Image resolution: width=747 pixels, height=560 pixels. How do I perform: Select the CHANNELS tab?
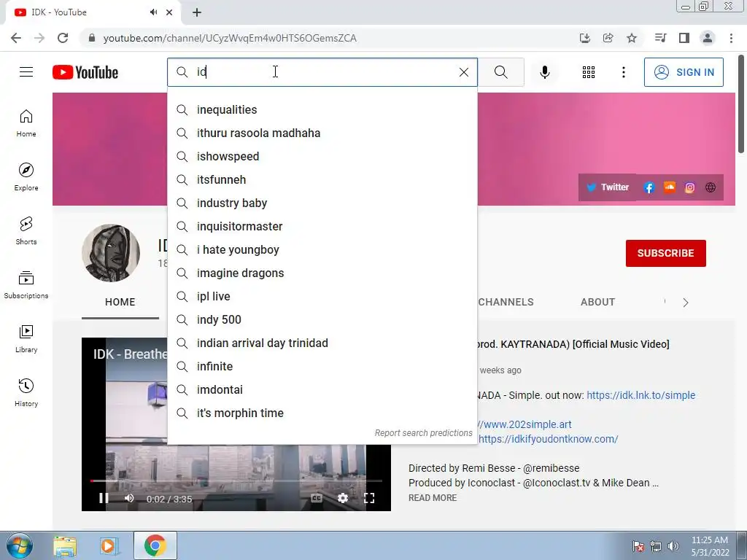506,302
